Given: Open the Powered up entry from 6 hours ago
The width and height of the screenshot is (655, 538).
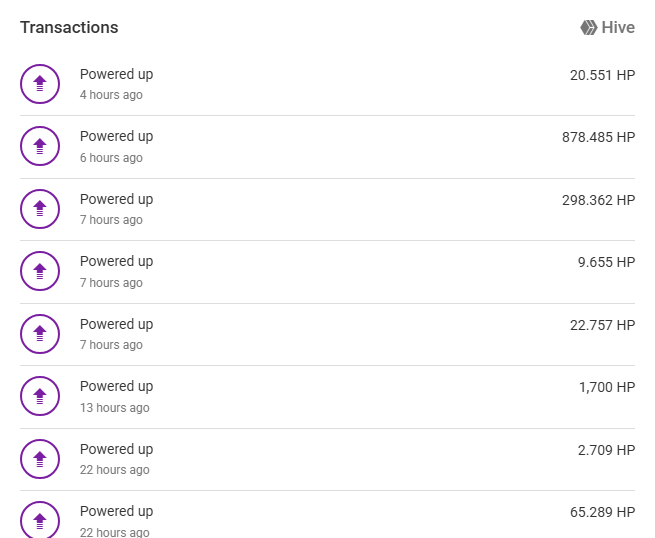Looking at the screenshot, I should [116, 137].
